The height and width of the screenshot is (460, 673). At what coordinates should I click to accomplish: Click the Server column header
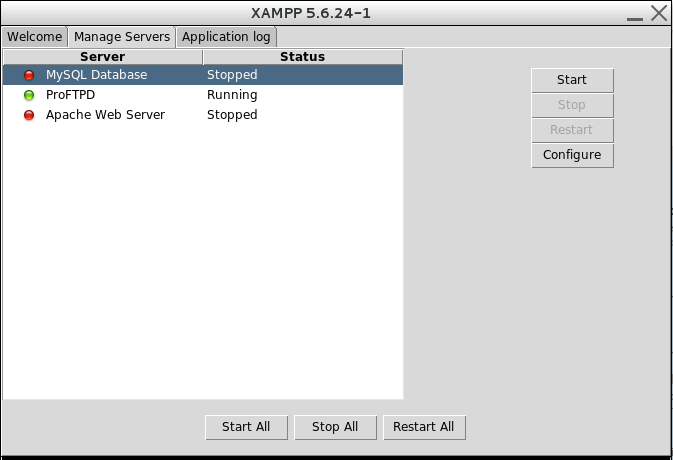(103, 57)
